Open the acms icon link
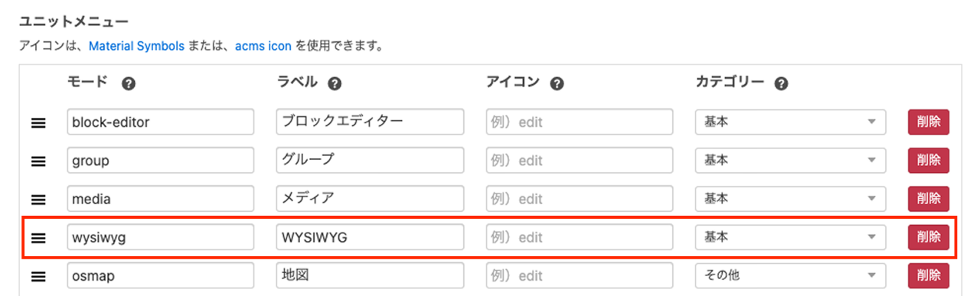Image resolution: width=980 pixels, height=296 pixels. click(x=263, y=46)
